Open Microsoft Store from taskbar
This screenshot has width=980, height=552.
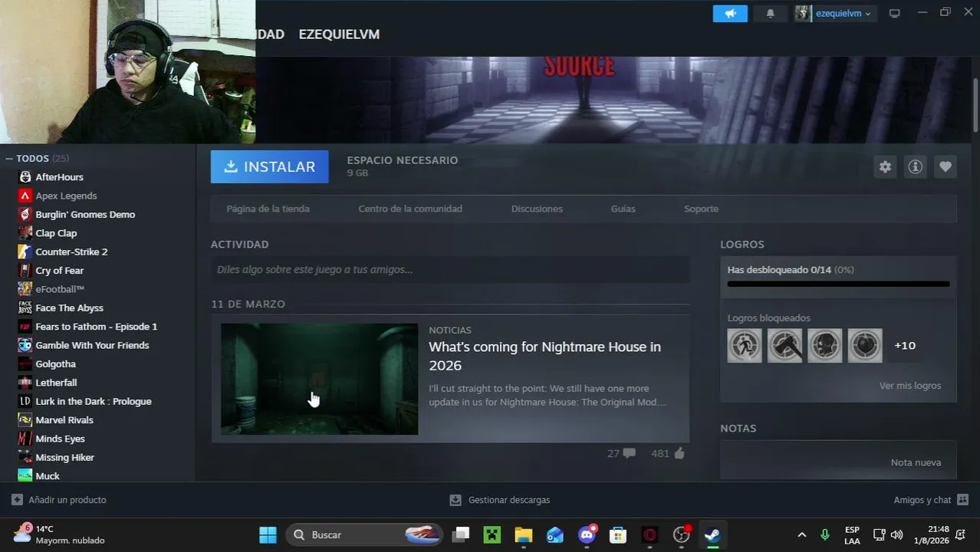(618, 535)
